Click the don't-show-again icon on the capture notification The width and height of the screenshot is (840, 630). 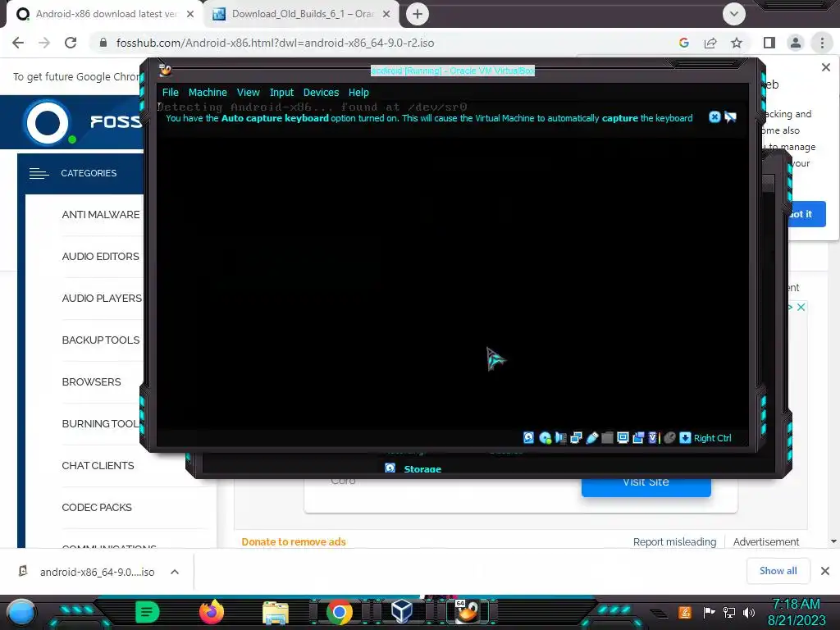pos(731,116)
